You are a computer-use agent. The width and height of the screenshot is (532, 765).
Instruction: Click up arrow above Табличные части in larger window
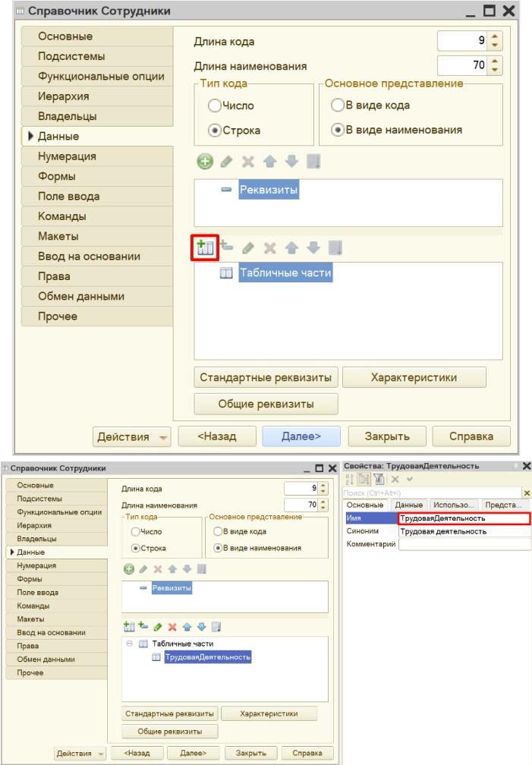291,248
